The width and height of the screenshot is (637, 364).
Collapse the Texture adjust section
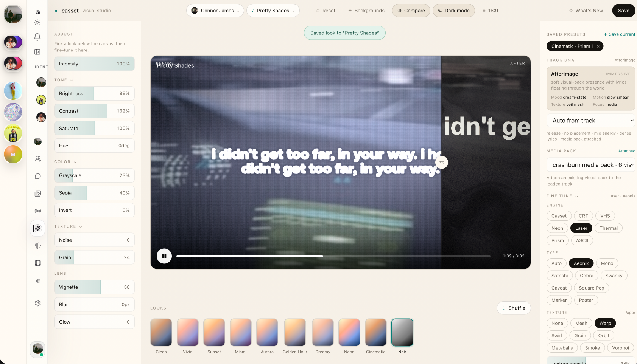click(x=68, y=226)
